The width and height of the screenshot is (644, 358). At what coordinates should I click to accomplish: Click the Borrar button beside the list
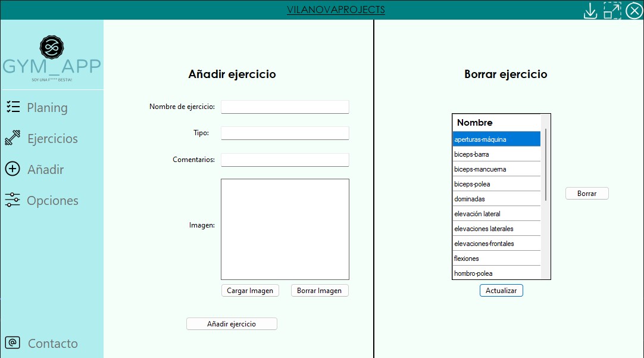587,194
